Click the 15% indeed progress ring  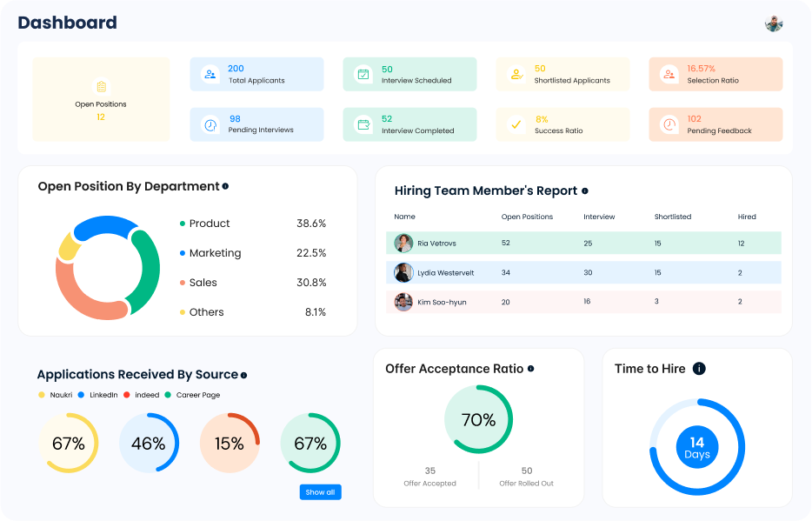230,443
